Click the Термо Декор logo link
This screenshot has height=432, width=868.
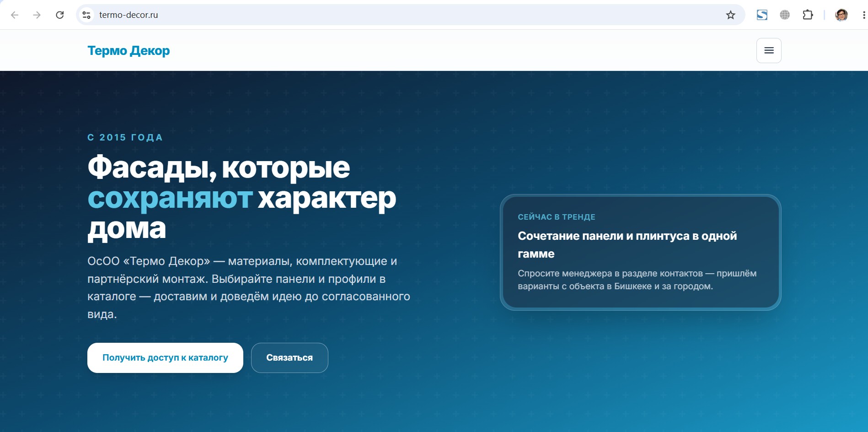129,50
